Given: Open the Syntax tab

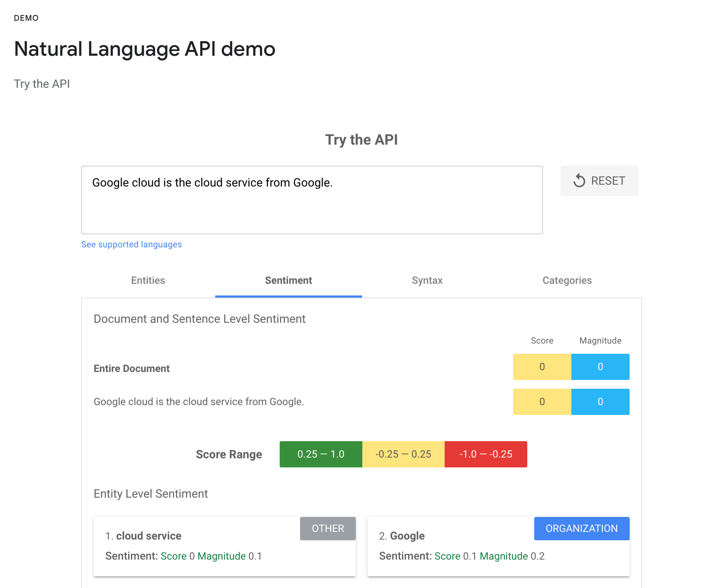Looking at the screenshot, I should 427,280.
